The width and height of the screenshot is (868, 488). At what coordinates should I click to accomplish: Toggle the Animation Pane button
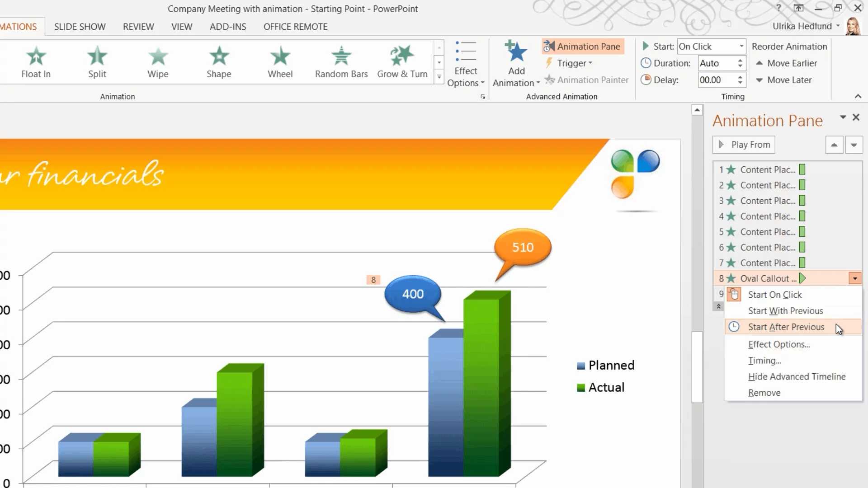pyautogui.click(x=583, y=46)
